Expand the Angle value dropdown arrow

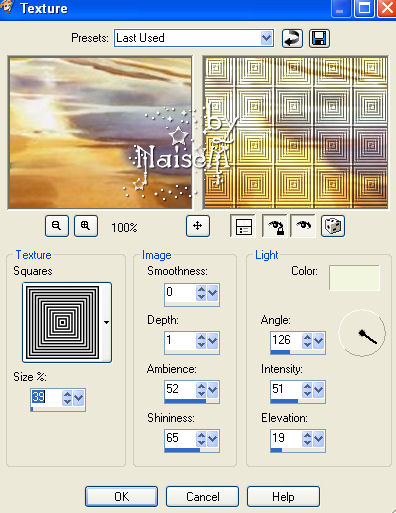pos(319,341)
